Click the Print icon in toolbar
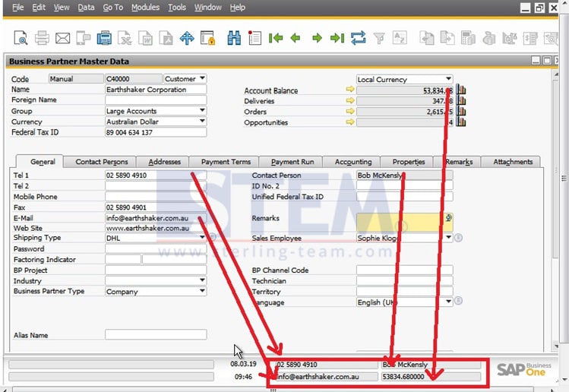The width and height of the screenshot is (569, 392). 42,38
